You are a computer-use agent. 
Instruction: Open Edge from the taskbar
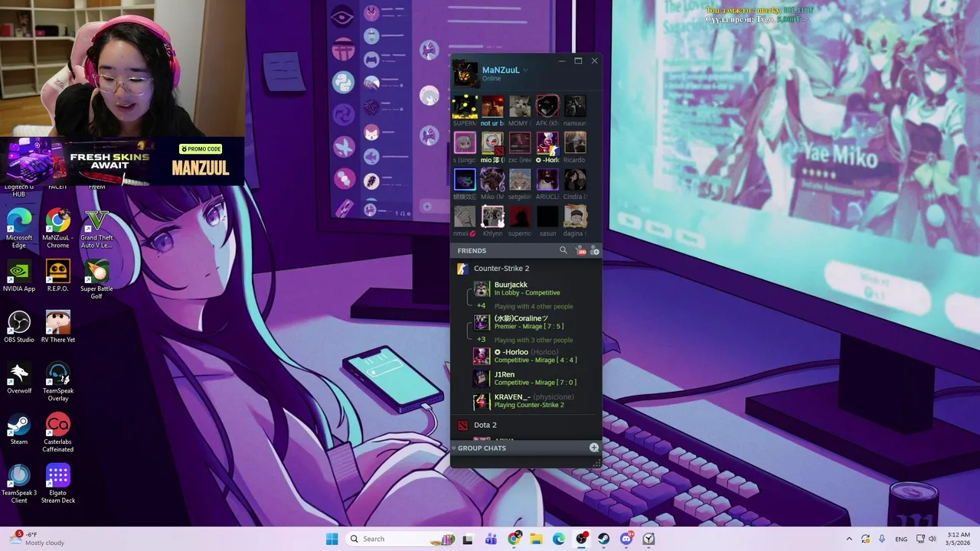click(559, 539)
